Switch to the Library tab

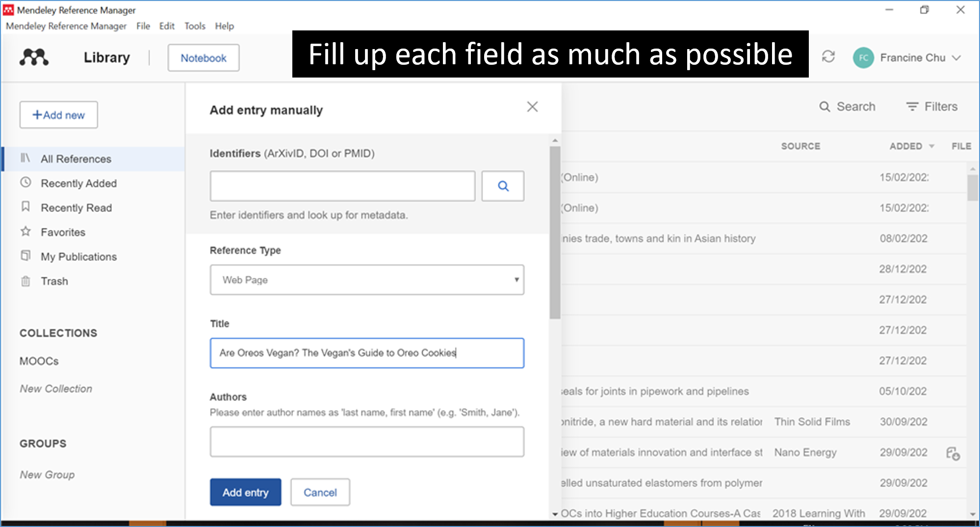coord(106,57)
